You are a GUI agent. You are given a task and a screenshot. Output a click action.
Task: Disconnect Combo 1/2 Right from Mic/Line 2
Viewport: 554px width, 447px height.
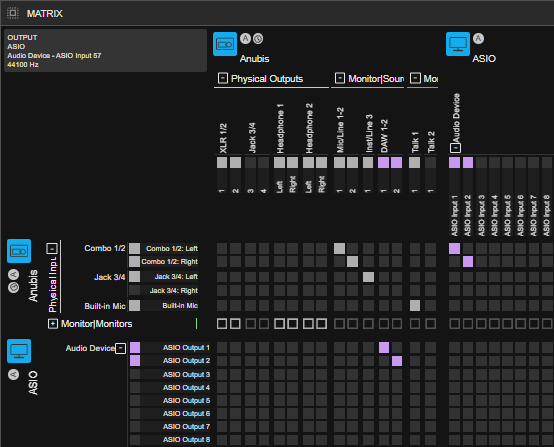[x=352, y=261]
